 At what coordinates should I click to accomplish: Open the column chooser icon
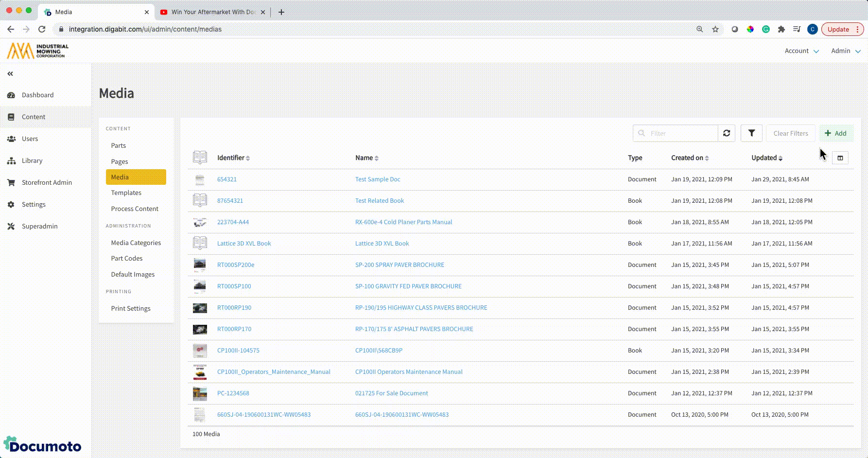840,158
